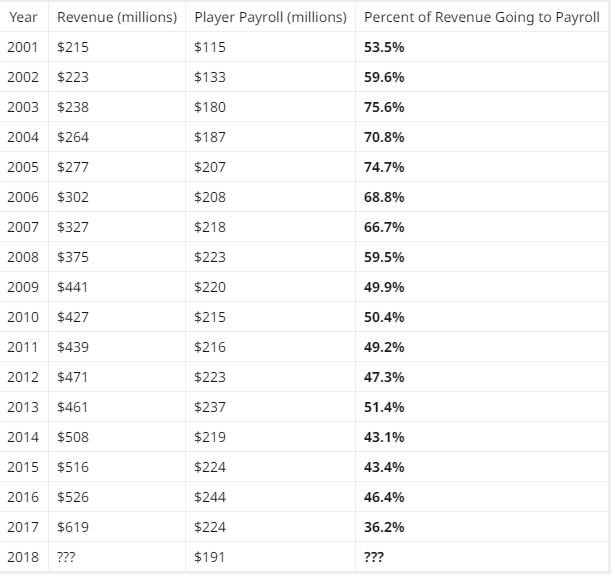The height and width of the screenshot is (577, 615).
Task: Select the $264 revenue value
Action: [73, 137]
